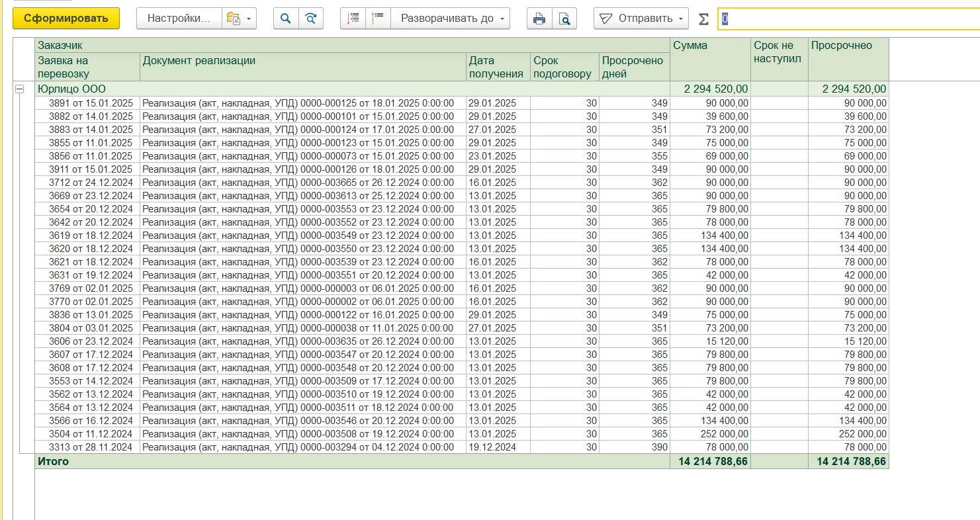The width and height of the screenshot is (980, 520).
Task: Select group total 2 294 520,00 in Сумма
Action: point(711,89)
